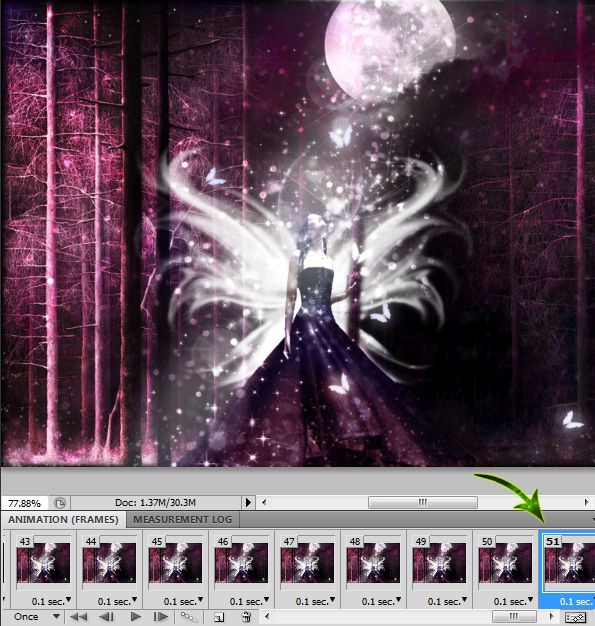Screen dimensions: 595x626
Task: Click the Tween frames icon
Action: (188, 617)
